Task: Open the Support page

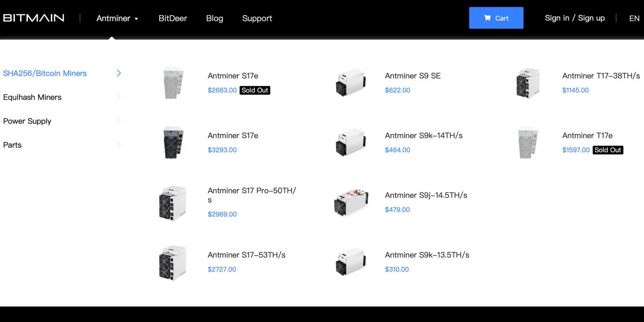Action: [x=257, y=19]
